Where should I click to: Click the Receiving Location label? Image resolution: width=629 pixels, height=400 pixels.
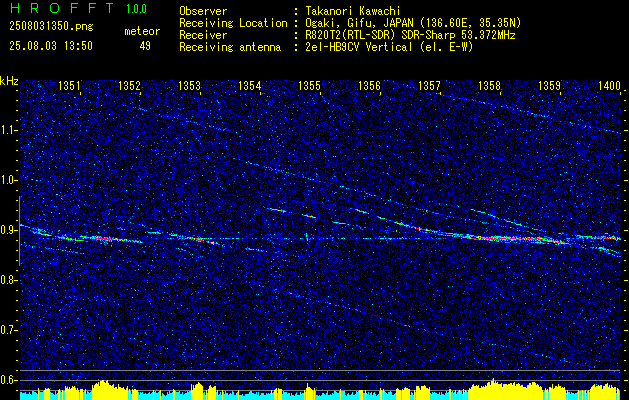[x=233, y=23]
